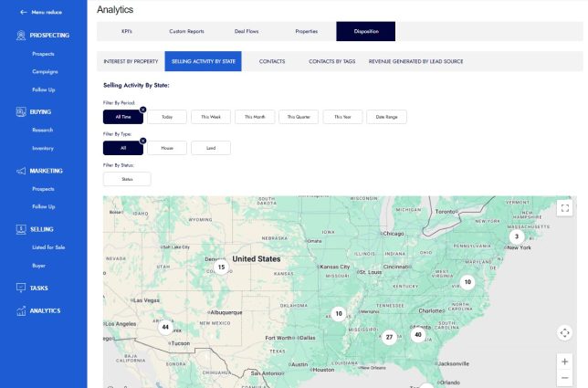
Task: Switch to the KPI's tab
Action: pyautogui.click(x=127, y=32)
